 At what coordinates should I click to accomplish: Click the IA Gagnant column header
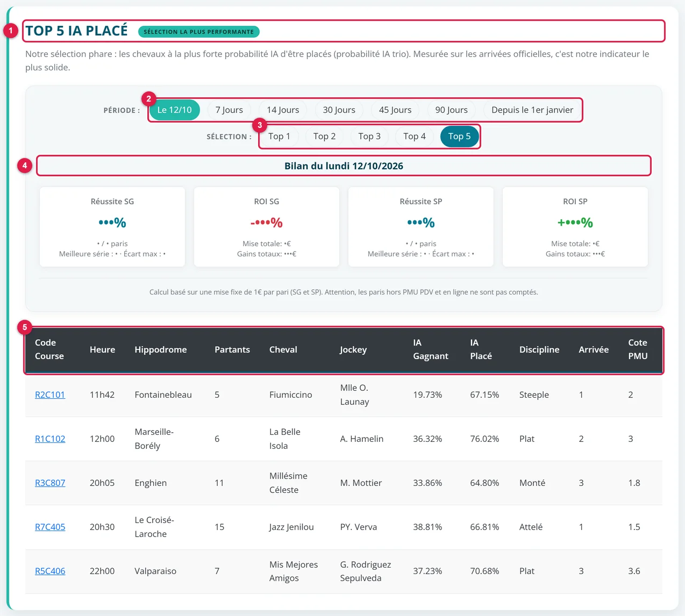431,349
